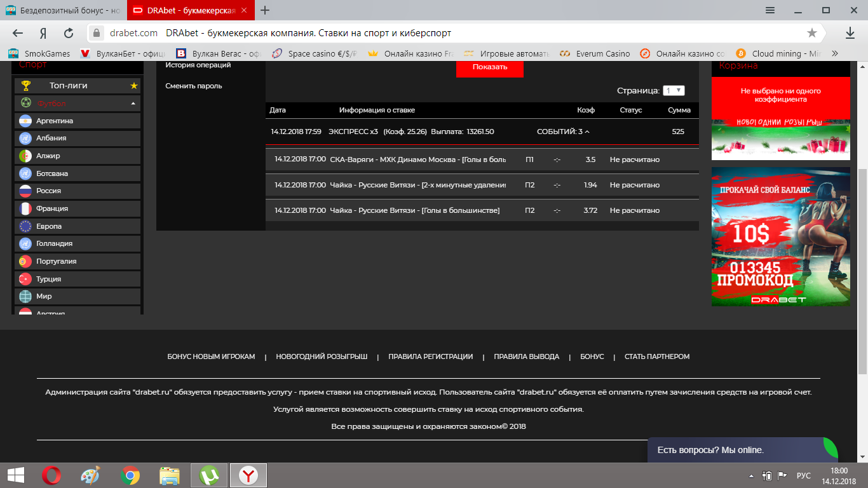Image resolution: width=868 pixels, height=488 pixels.
Task: Click Argentina flag icon
Action: pos(25,121)
